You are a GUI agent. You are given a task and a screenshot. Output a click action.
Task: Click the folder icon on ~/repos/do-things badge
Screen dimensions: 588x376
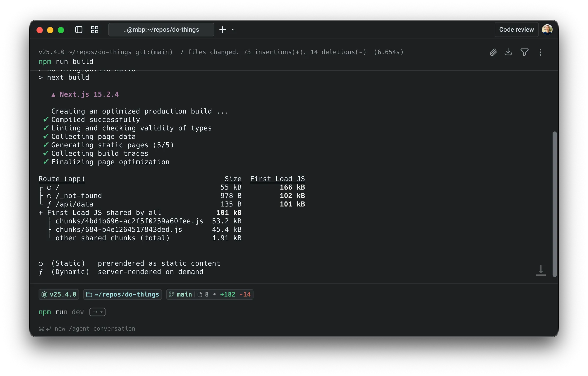(x=89, y=294)
